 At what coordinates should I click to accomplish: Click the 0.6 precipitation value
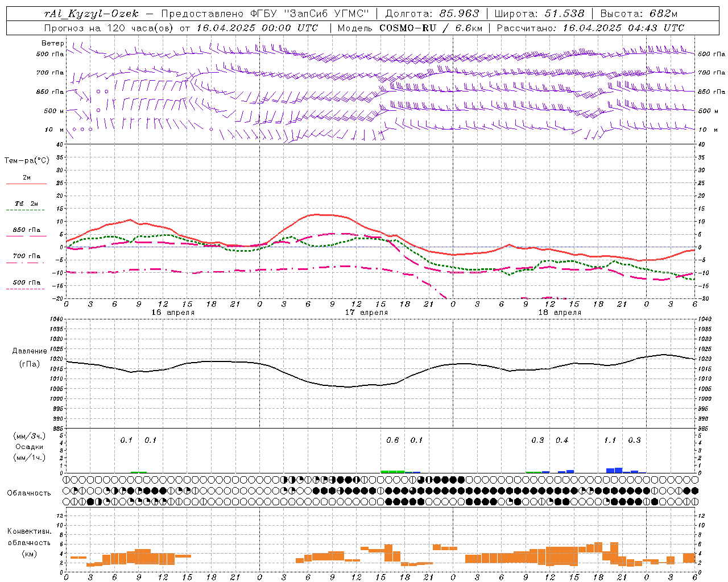(392, 440)
